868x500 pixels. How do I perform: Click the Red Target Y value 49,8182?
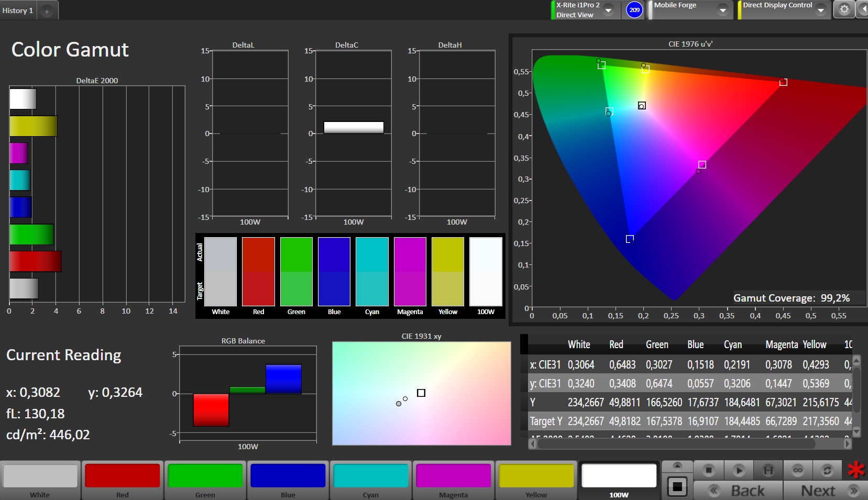(625, 421)
